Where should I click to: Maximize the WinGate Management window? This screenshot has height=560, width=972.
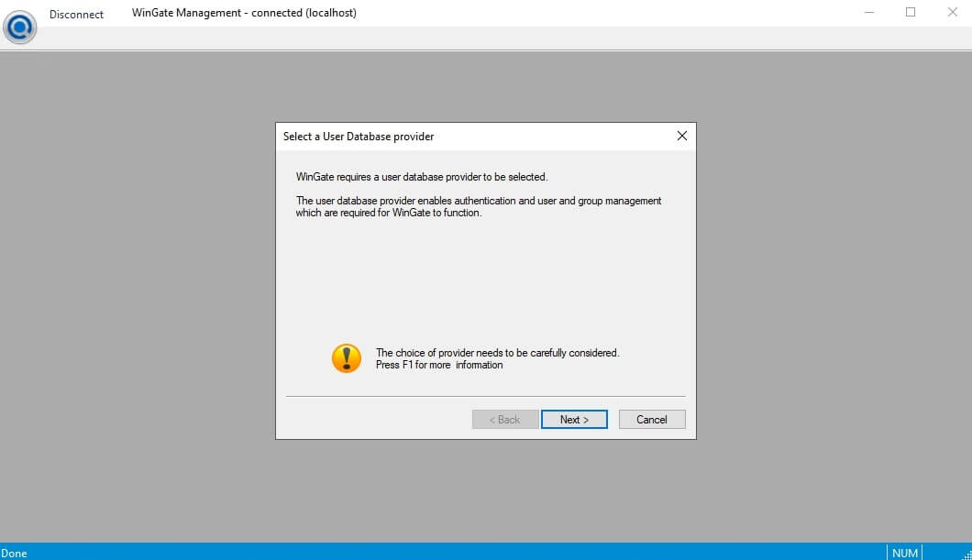(x=911, y=13)
